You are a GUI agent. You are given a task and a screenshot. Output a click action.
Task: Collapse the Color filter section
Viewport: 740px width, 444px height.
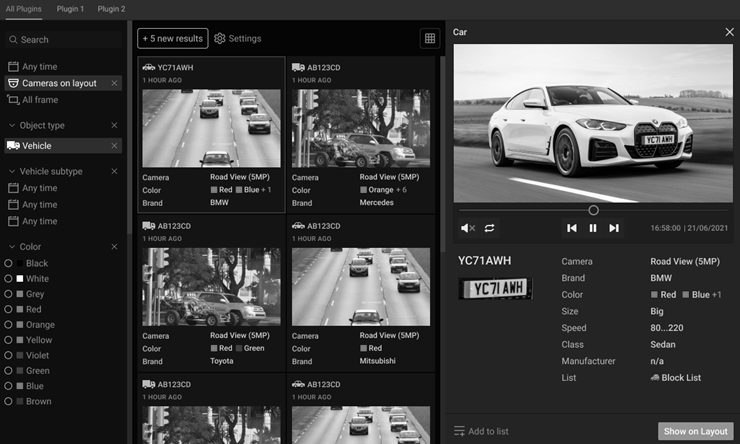(12, 247)
